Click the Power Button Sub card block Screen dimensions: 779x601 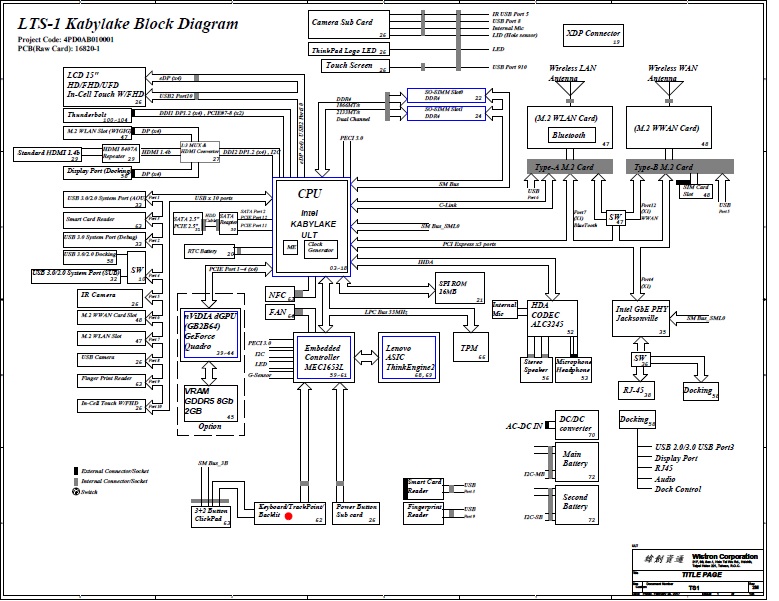(x=356, y=514)
